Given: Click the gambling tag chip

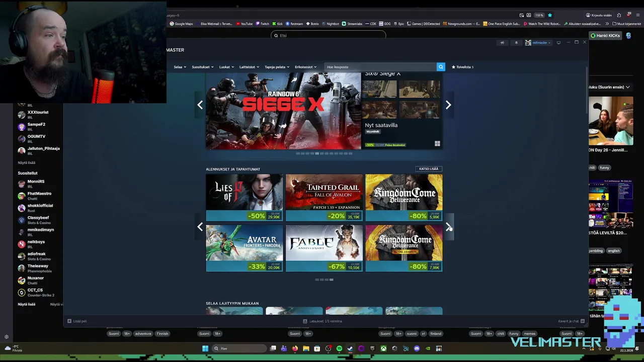Looking at the screenshot, I should pyautogui.click(x=596, y=250).
